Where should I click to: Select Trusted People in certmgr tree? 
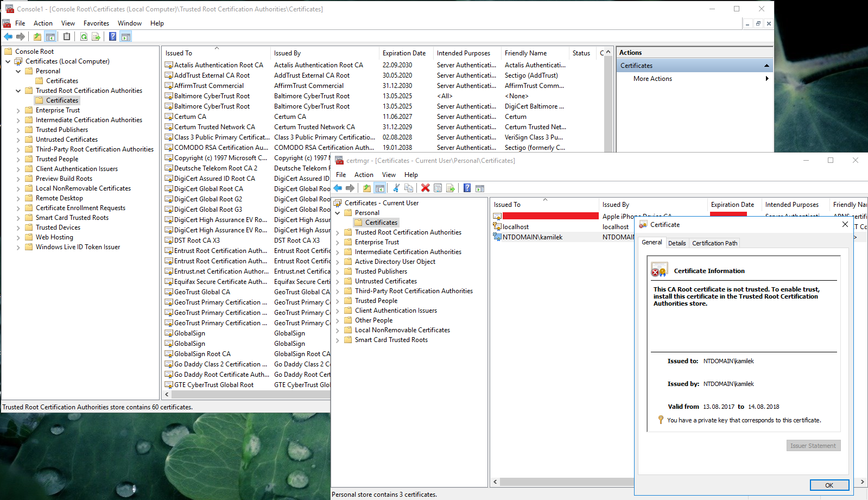[376, 301]
